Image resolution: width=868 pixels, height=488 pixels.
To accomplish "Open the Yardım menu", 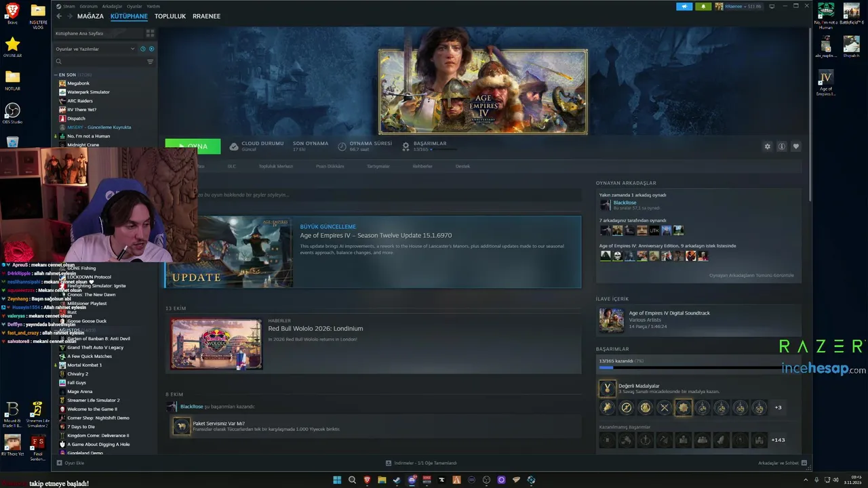I will [153, 6].
